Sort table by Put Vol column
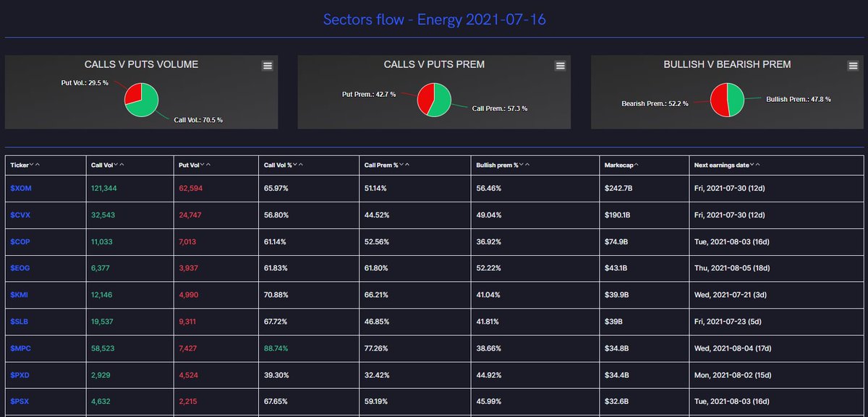Viewport: 868px width, 417px height. coord(195,165)
